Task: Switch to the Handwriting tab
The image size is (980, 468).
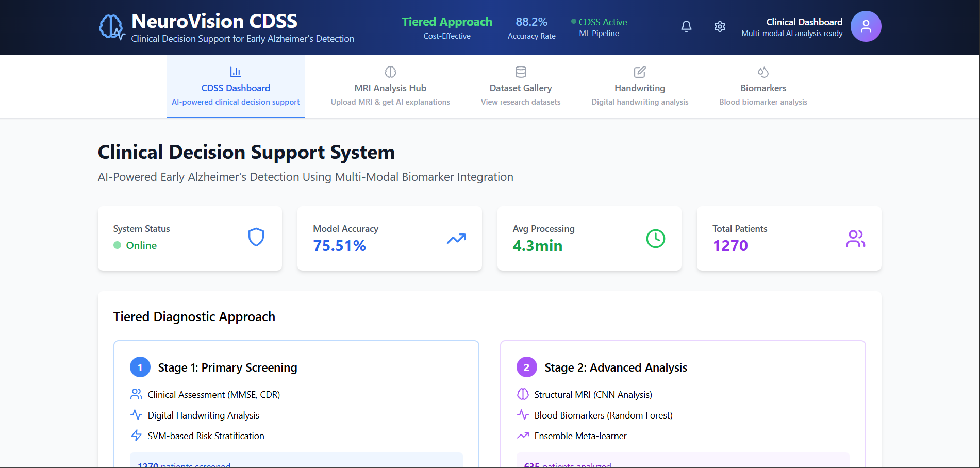Action: pyautogui.click(x=640, y=87)
